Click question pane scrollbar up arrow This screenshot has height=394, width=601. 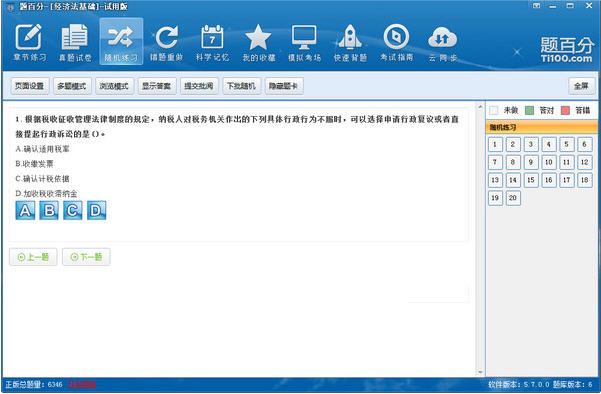click(480, 107)
